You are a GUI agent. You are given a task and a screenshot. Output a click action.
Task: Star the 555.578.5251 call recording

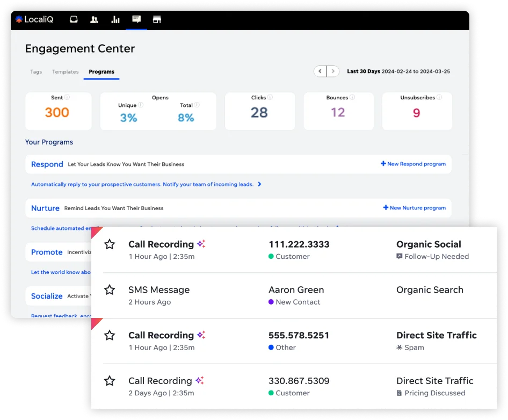point(110,335)
